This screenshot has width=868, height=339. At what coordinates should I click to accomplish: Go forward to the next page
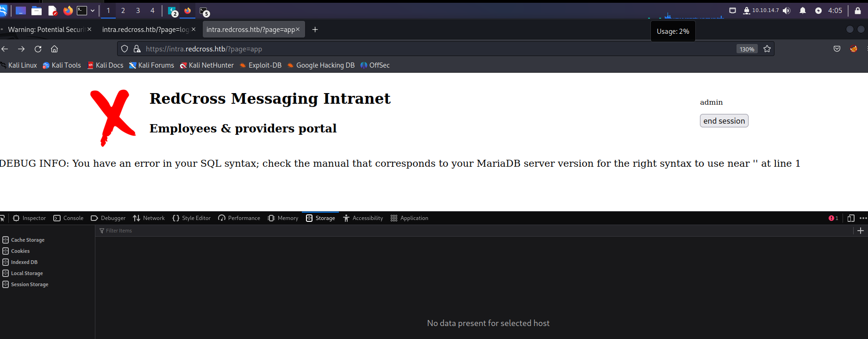21,49
